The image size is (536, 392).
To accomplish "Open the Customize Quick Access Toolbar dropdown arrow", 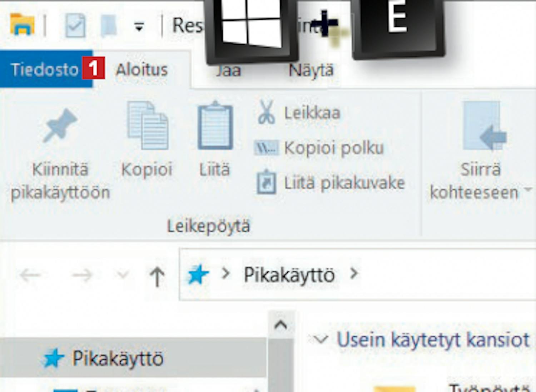I will (139, 26).
